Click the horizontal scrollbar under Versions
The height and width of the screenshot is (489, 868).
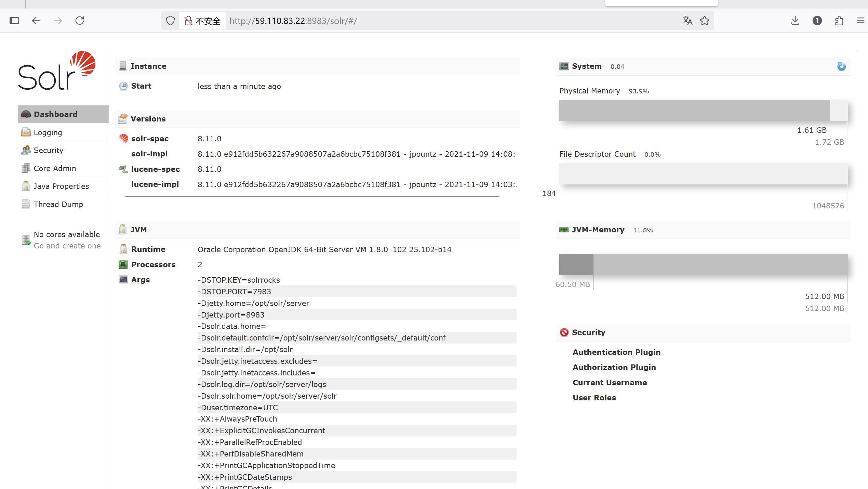[x=312, y=196]
